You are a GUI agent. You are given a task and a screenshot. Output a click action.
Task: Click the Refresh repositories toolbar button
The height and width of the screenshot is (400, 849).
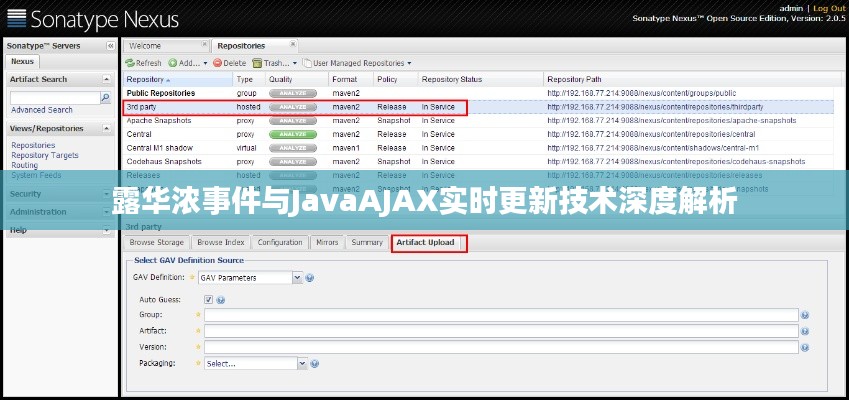(143, 63)
